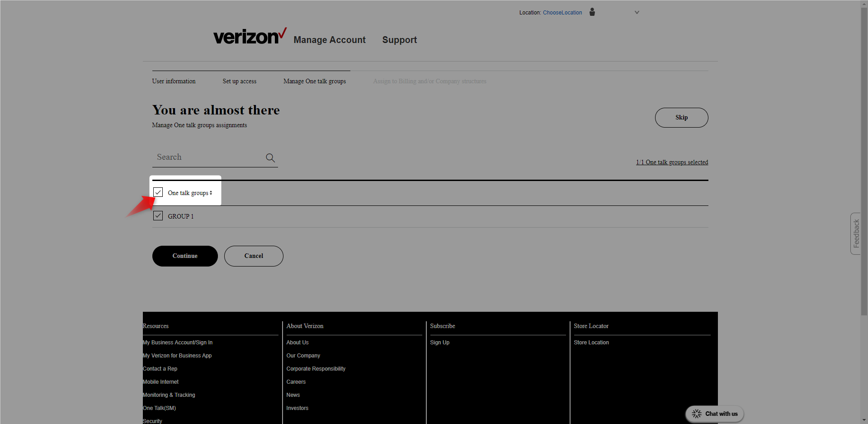Click Corporate Responsibility footer link

(316, 369)
